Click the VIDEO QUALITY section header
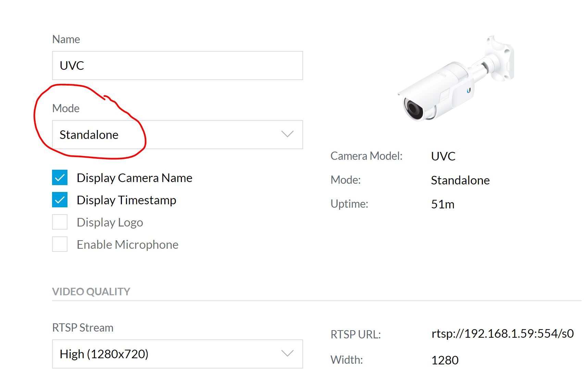 [x=91, y=292]
